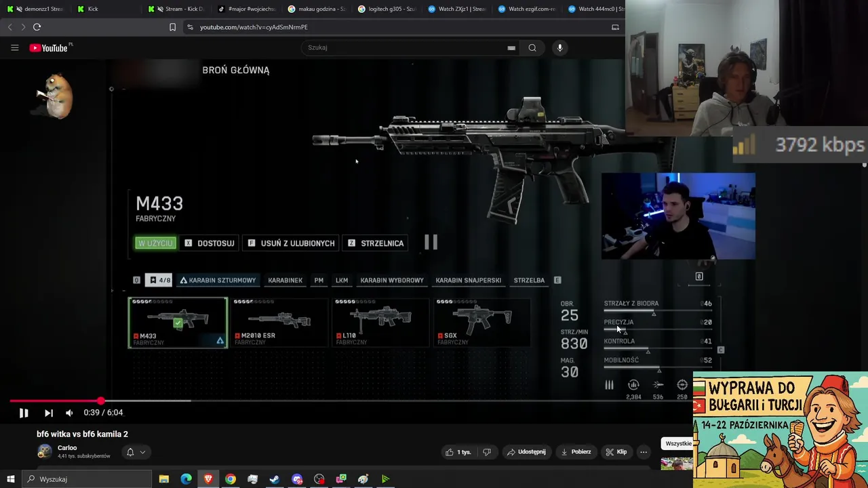868x488 pixels.
Task: Open Brave browser from the taskbar
Action: tap(208, 479)
